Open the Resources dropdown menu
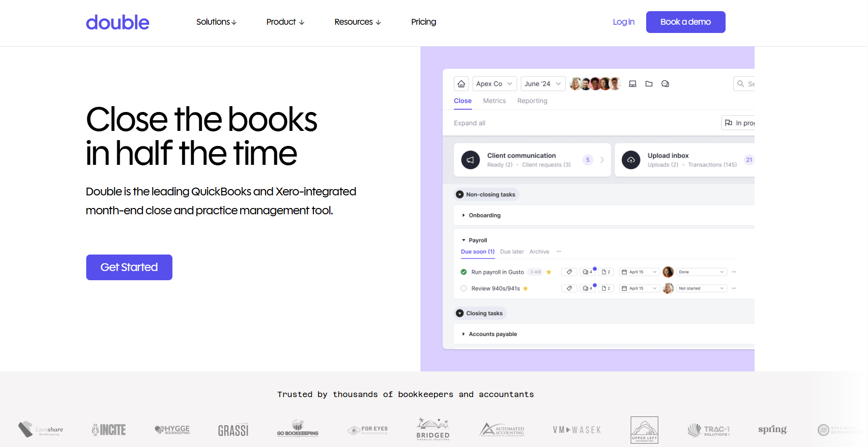 click(x=357, y=22)
